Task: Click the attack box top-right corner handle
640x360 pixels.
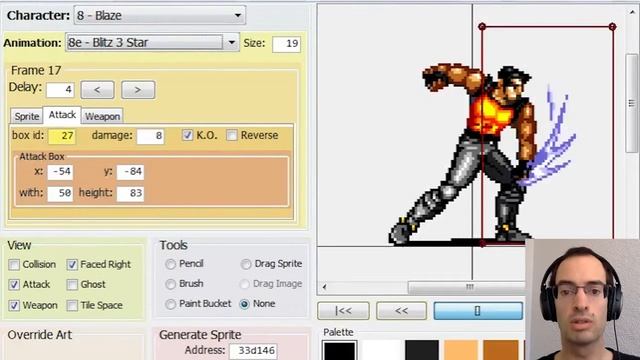Action: 612,27
